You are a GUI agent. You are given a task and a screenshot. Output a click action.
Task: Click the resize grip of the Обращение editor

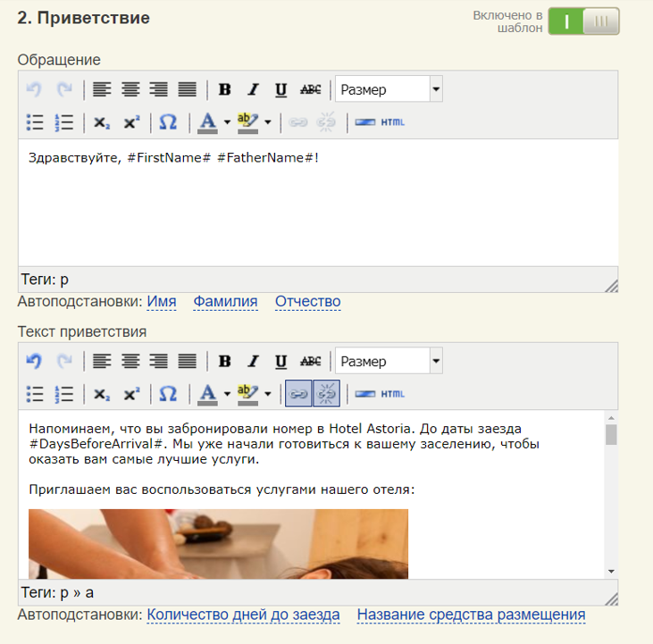tap(611, 286)
